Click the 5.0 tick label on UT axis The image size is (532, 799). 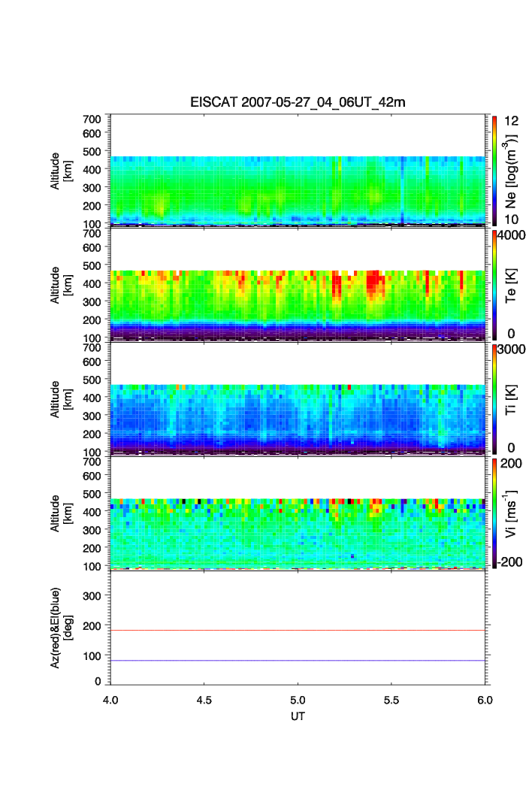coord(298,700)
